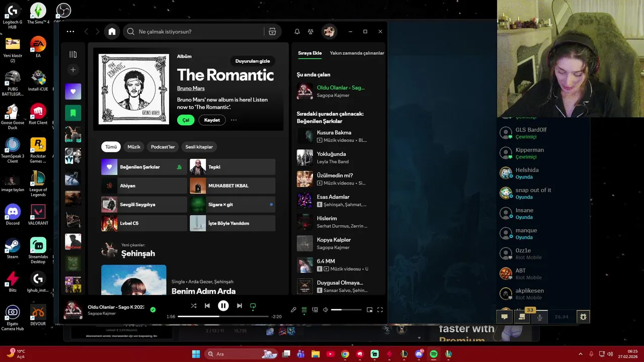Open more options beside Kaydet
The width and height of the screenshot is (644, 362).
233,120
